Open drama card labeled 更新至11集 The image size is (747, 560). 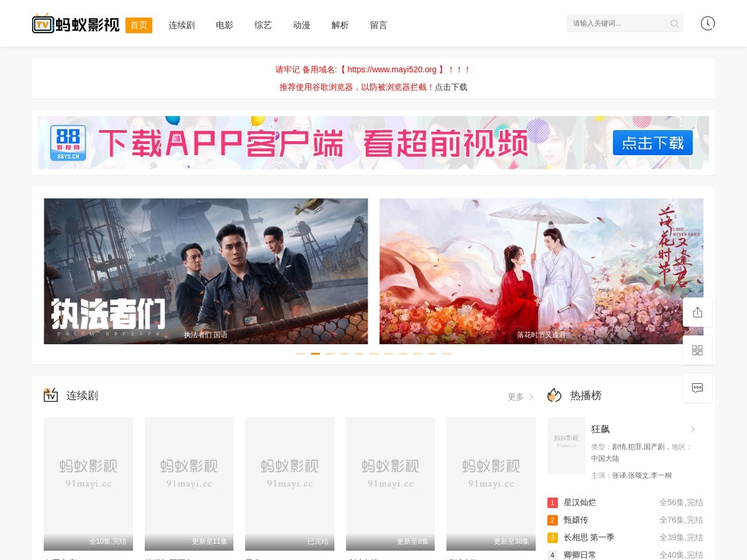pyautogui.click(x=189, y=484)
